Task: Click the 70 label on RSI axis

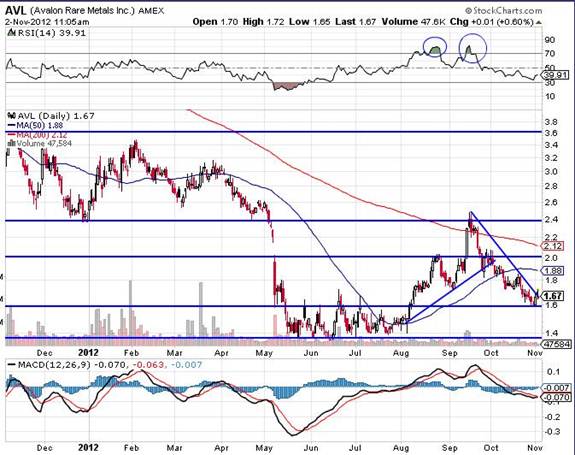Action: (x=550, y=54)
